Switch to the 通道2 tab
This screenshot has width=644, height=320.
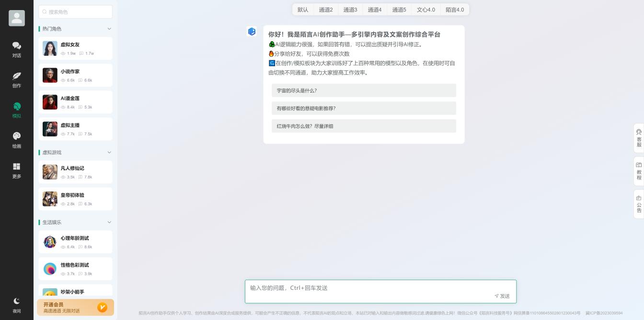326,10
